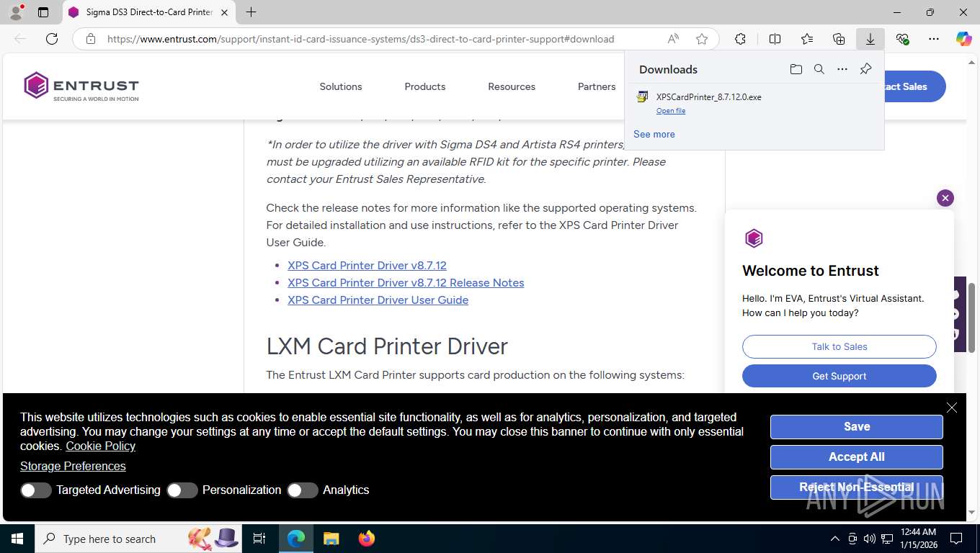Click the Entrust logo
980x553 pixels.
[x=81, y=86]
